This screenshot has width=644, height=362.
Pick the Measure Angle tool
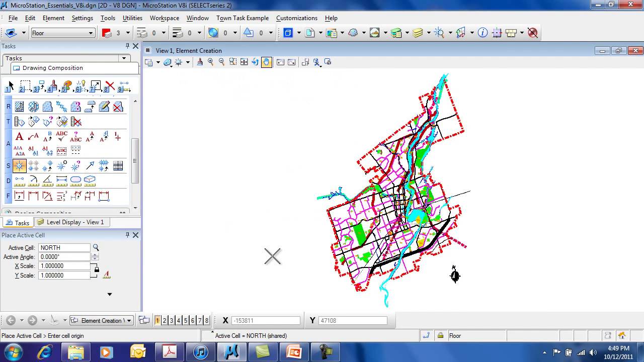48,180
